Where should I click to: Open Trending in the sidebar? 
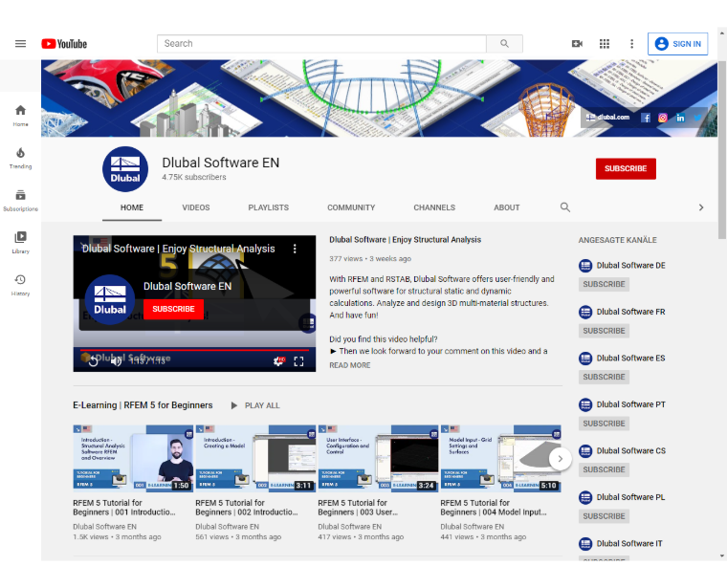click(20, 158)
